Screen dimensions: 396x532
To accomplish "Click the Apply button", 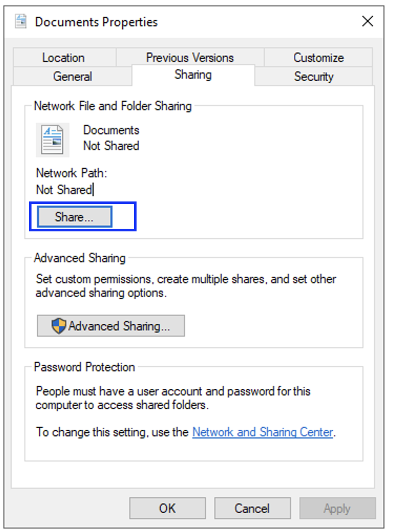I will click(x=337, y=508).
